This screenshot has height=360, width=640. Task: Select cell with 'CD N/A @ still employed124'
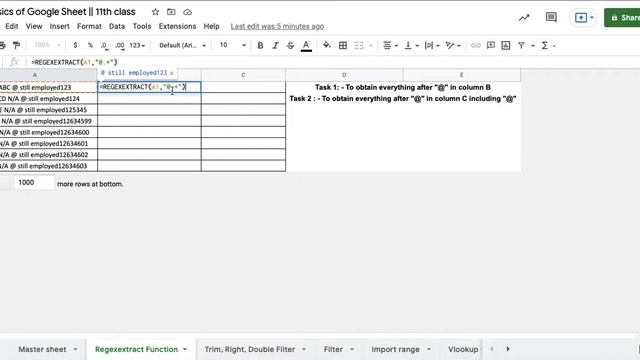[49, 98]
